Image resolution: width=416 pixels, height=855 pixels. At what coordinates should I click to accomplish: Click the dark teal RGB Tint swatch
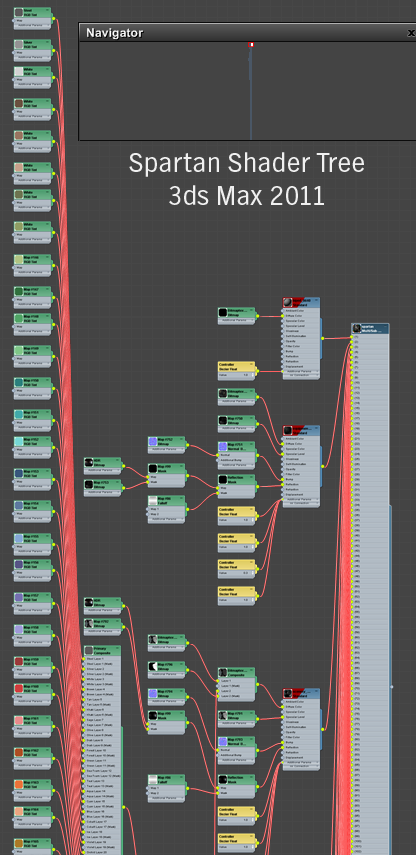(19, 382)
